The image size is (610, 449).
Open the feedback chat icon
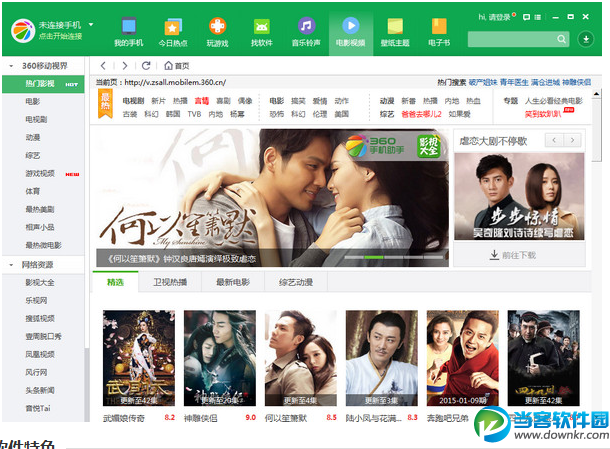point(526,17)
